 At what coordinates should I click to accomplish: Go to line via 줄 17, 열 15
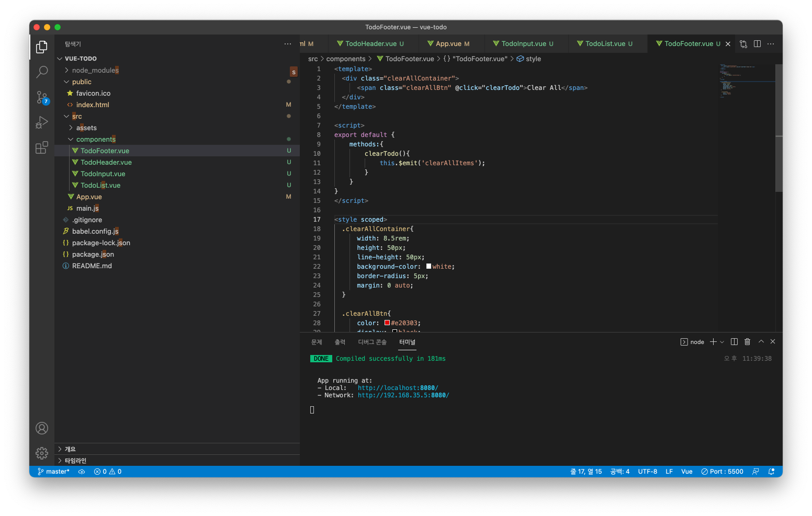pos(586,472)
